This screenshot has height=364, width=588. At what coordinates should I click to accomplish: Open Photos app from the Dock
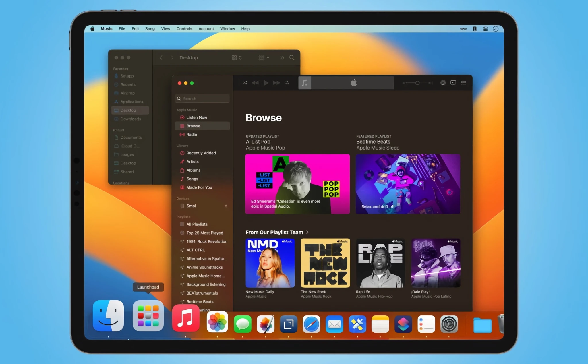pos(217,322)
